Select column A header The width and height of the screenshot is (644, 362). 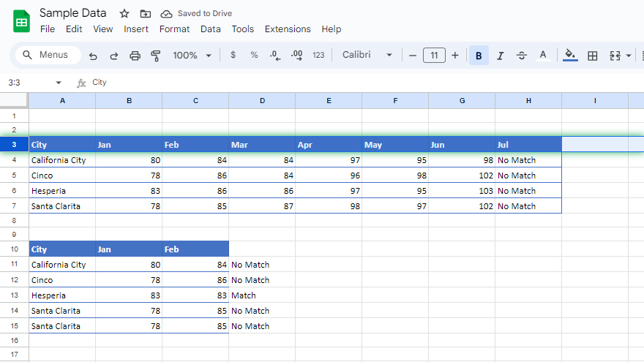(x=62, y=101)
